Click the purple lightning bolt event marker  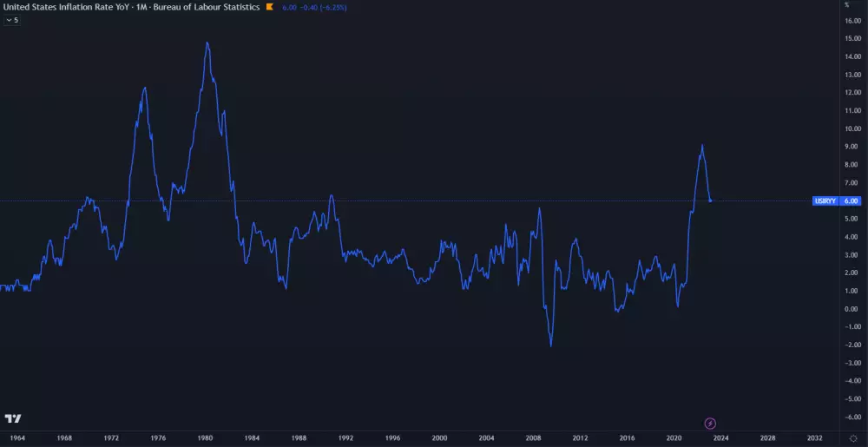point(710,424)
